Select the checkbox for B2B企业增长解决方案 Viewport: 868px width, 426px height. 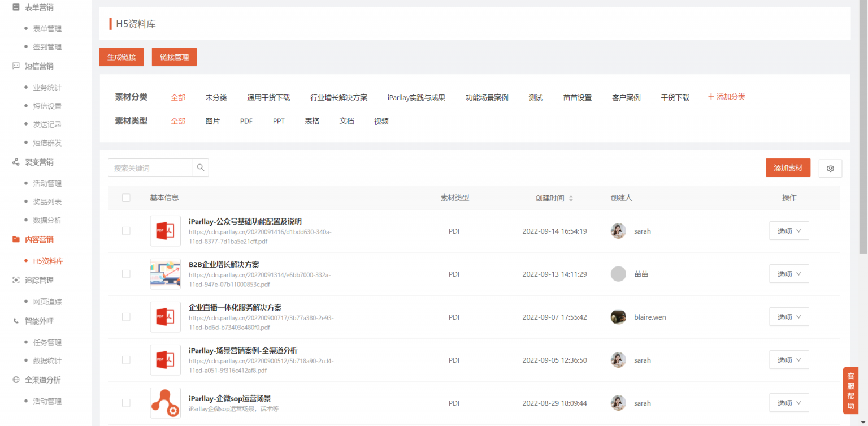coord(125,274)
